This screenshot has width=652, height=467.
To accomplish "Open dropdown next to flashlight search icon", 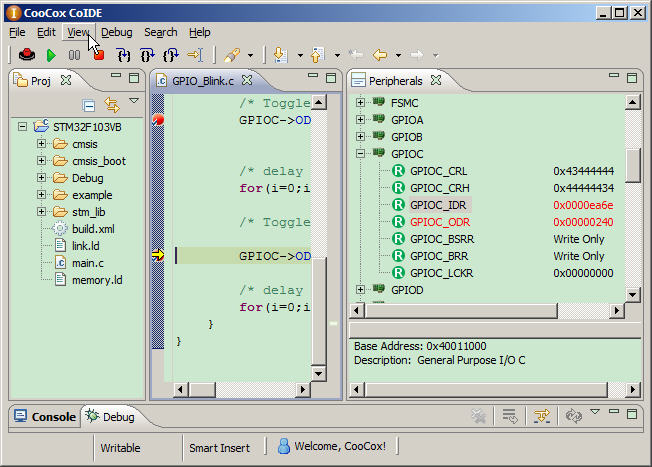I will [250, 55].
